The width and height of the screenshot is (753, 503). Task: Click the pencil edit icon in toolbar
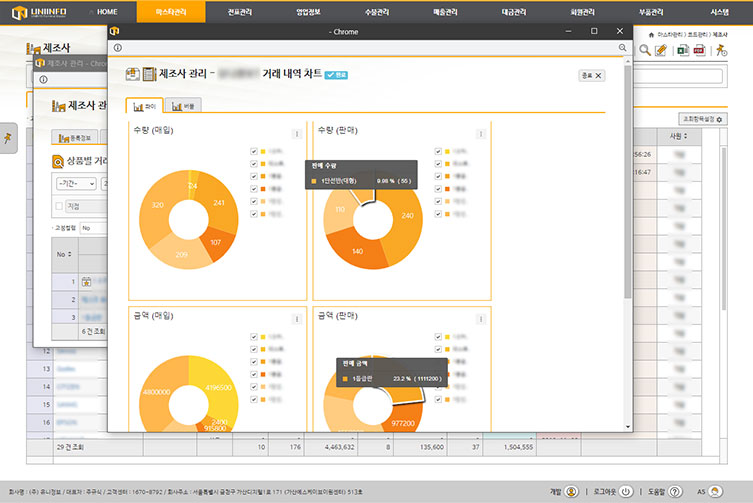click(x=661, y=50)
